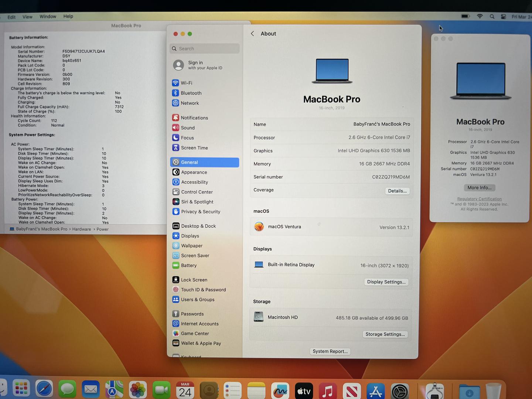Click the Name row BabyFranć's MacBook Pro
The width and height of the screenshot is (532, 399).
coord(331,124)
